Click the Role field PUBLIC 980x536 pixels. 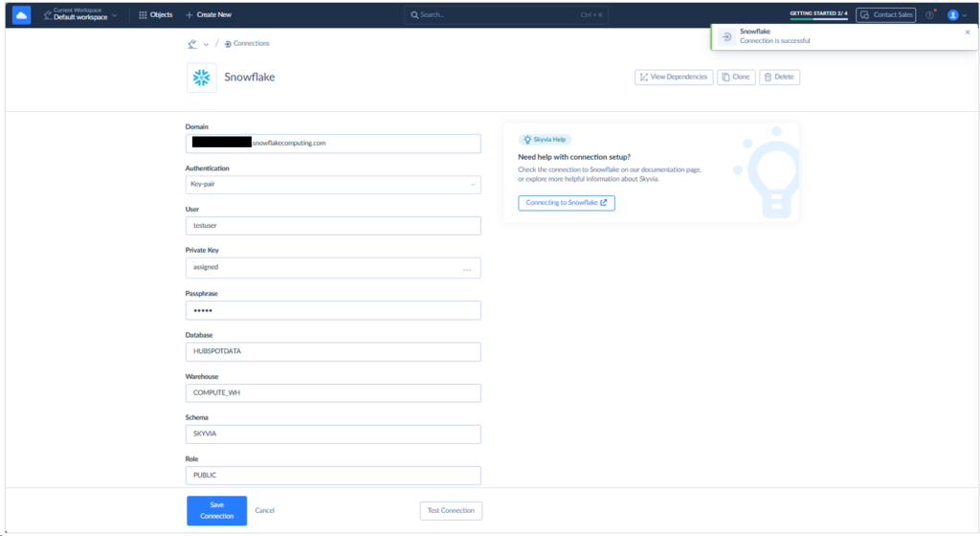click(x=333, y=476)
